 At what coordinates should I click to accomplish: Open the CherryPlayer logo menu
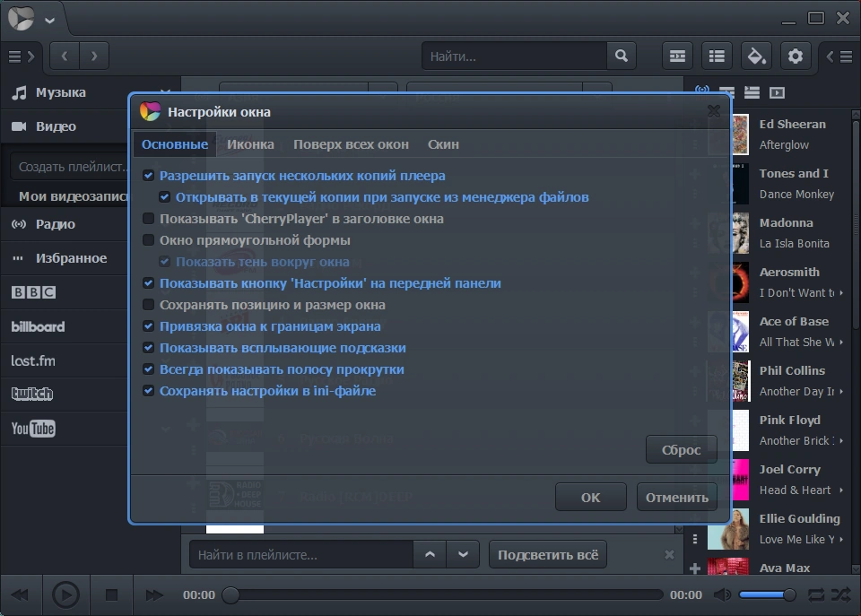click(21, 19)
